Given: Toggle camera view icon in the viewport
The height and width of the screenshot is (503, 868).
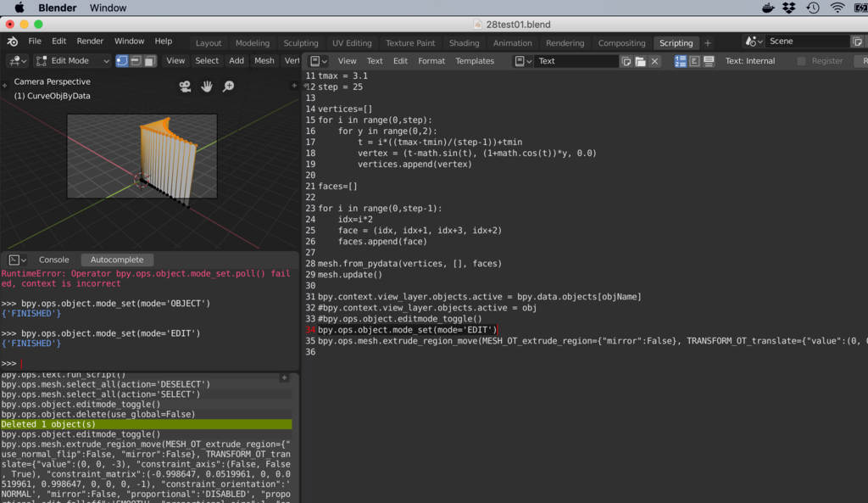Looking at the screenshot, I should (185, 87).
